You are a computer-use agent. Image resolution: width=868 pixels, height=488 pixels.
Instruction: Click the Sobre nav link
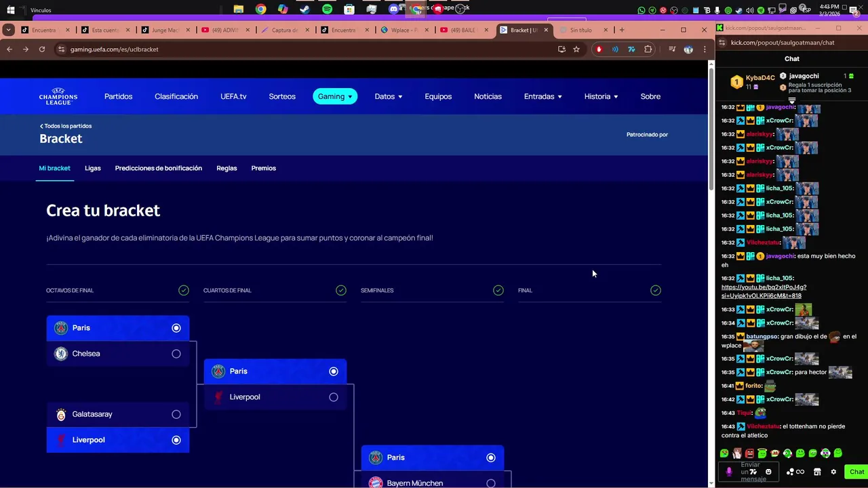pyautogui.click(x=650, y=96)
